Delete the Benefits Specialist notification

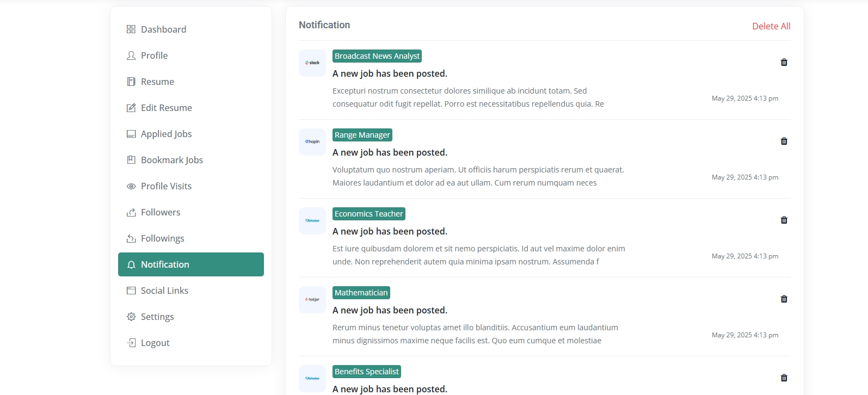784,378
